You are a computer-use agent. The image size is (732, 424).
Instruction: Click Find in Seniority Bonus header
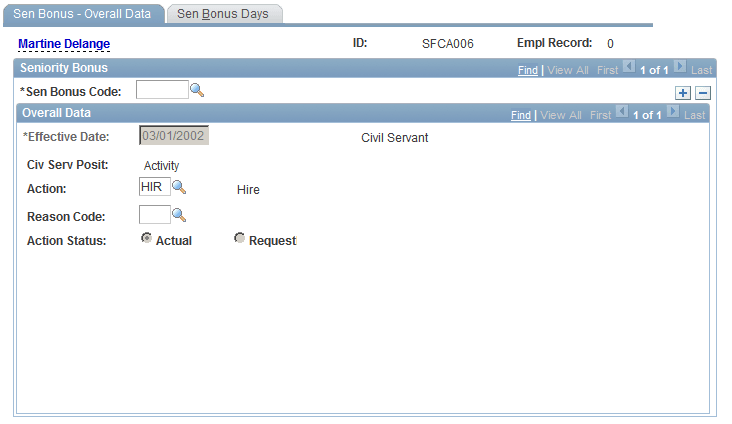pyautogui.click(x=528, y=70)
